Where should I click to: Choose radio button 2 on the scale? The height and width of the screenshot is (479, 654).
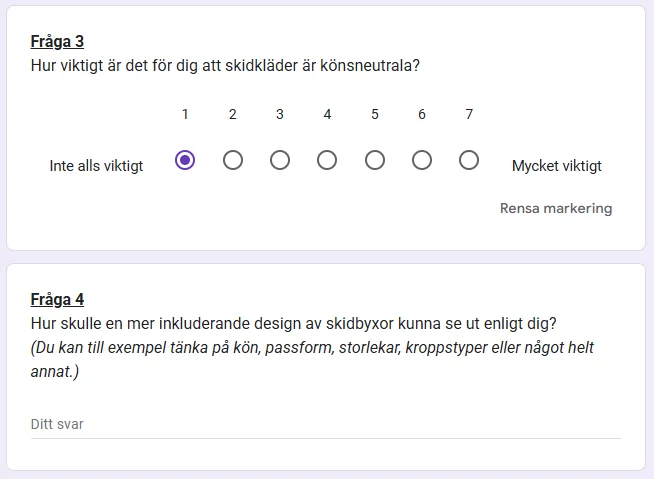[x=233, y=160]
